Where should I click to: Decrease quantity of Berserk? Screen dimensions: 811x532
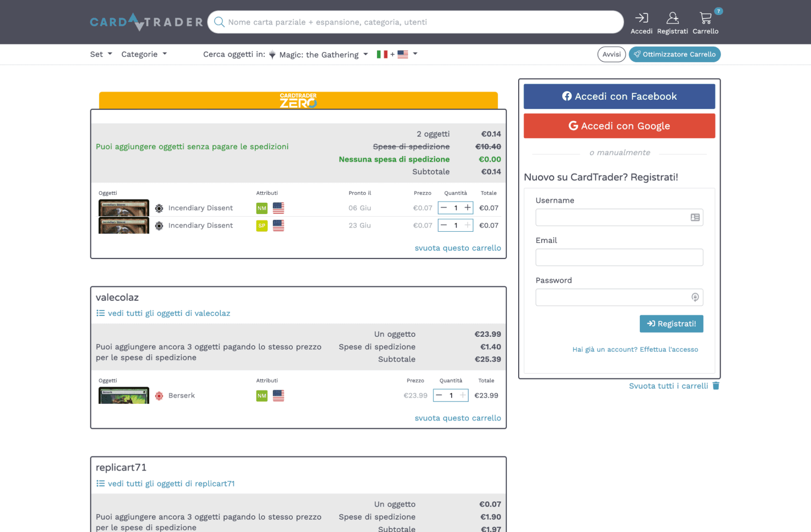439,395
